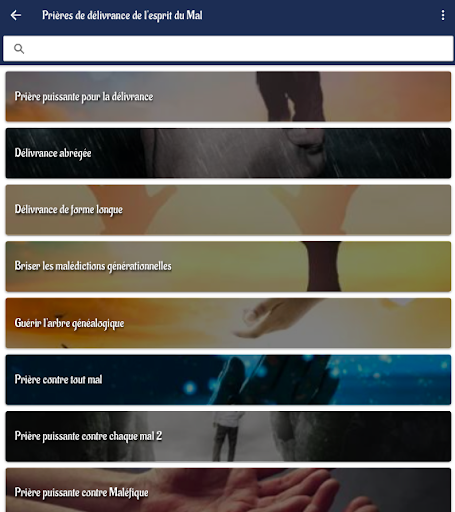Open Briser les malédictions générationnelles
Viewport: 455px width, 512px height.
pos(228,266)
